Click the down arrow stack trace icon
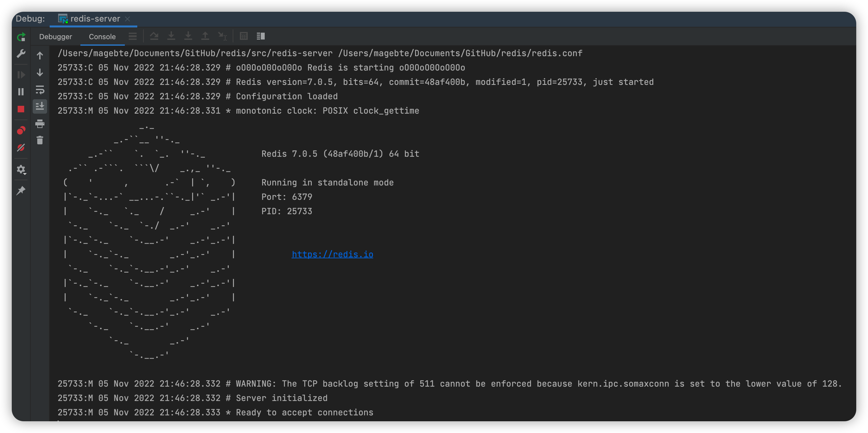 click(40, 73)
